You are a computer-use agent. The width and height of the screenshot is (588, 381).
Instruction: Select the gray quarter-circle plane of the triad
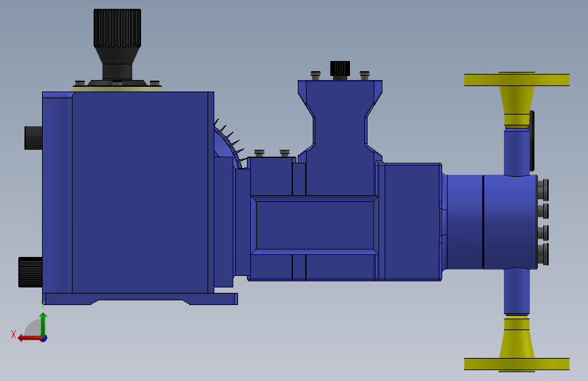[33, 328]
